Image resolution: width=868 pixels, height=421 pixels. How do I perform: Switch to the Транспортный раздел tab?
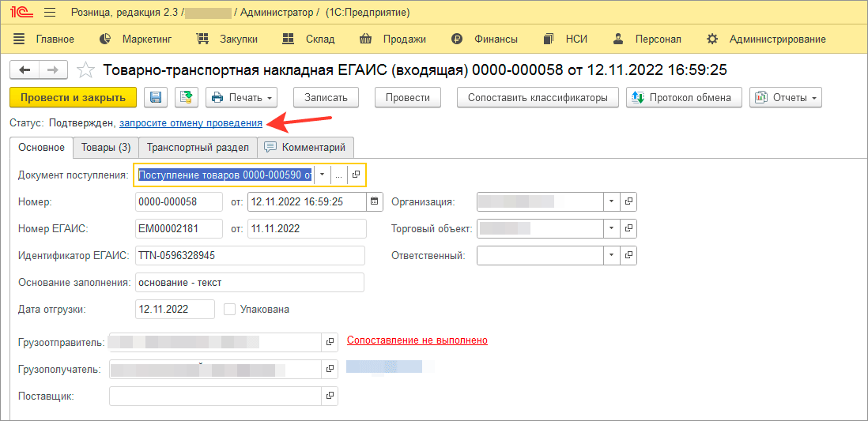198,148
